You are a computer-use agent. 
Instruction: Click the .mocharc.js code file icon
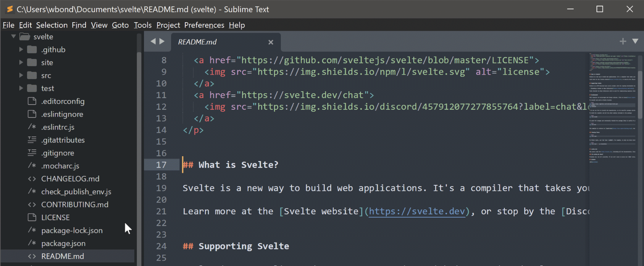coord(32,165)
